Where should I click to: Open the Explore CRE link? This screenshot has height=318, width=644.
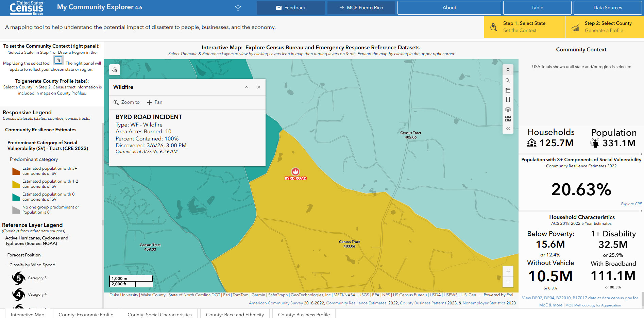point(631,204)
